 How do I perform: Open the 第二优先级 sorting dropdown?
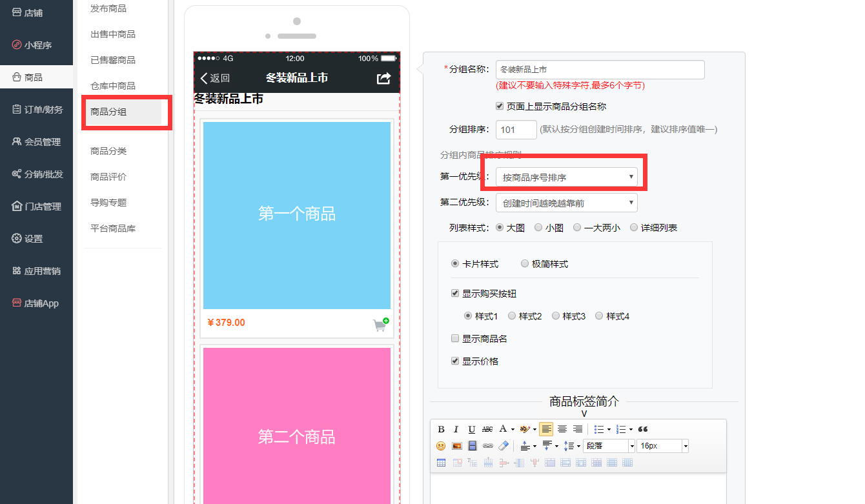[567, 203]
